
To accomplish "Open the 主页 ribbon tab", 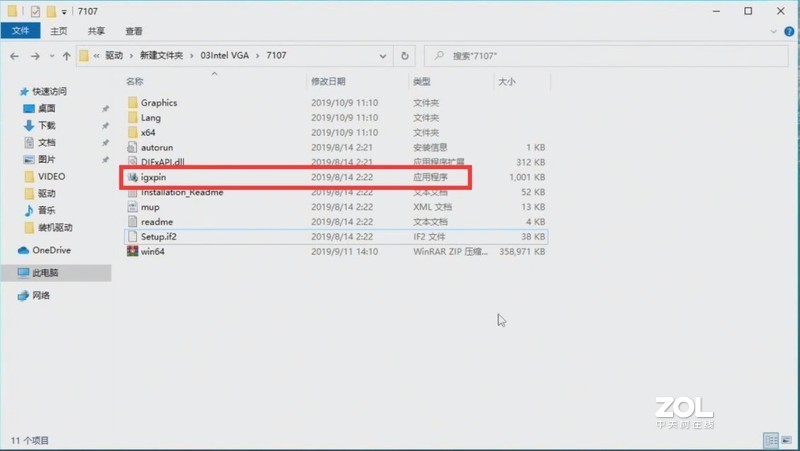I will click(59, 31).
